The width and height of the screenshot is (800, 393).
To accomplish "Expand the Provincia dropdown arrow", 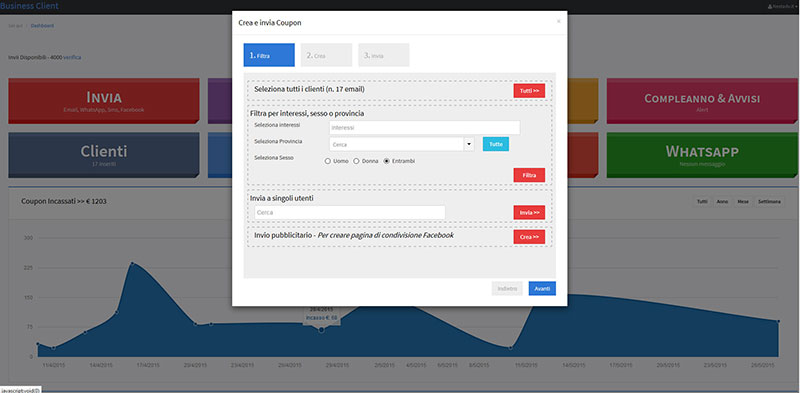I will [469, 144].
